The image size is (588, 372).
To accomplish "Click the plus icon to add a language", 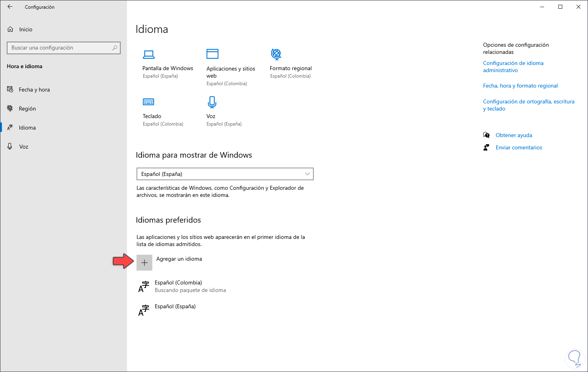I will (144, 263).
